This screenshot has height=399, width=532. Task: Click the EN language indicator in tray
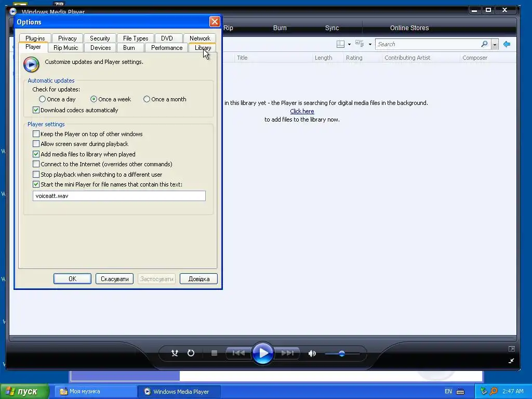(x=448, y=392)
